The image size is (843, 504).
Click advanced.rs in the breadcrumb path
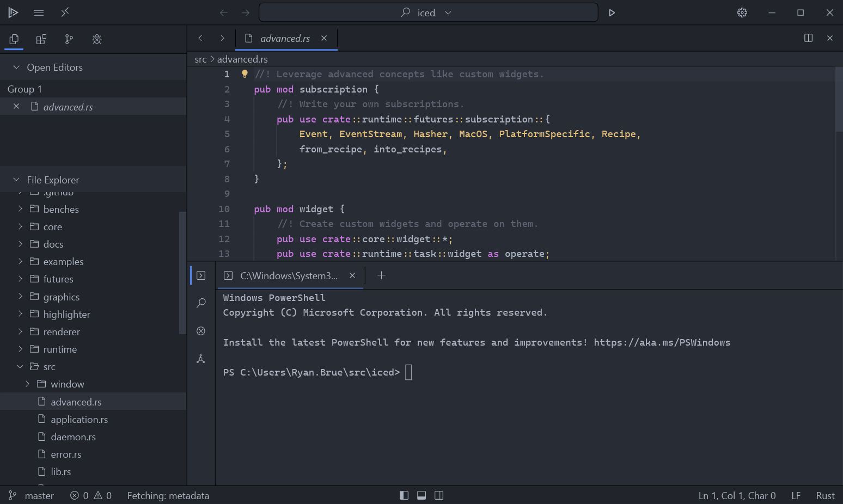coord(242,59)
